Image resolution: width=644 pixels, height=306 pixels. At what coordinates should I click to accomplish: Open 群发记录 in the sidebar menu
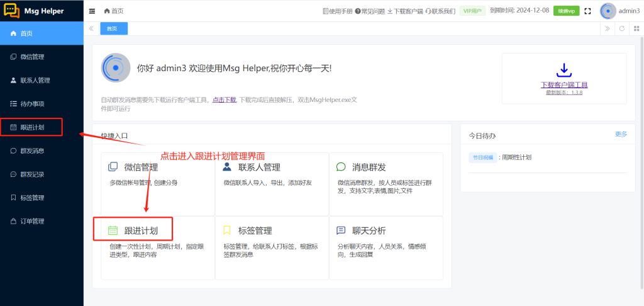(x=31, y=174)
